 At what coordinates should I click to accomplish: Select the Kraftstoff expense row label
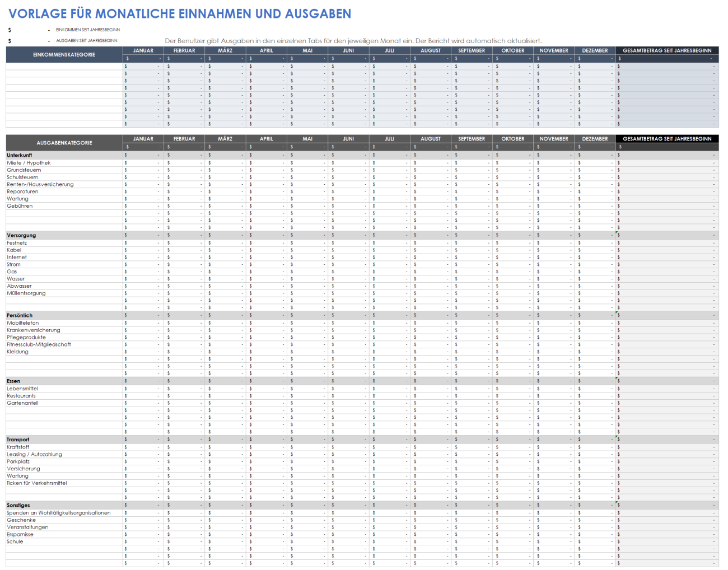tap(18, 447)
